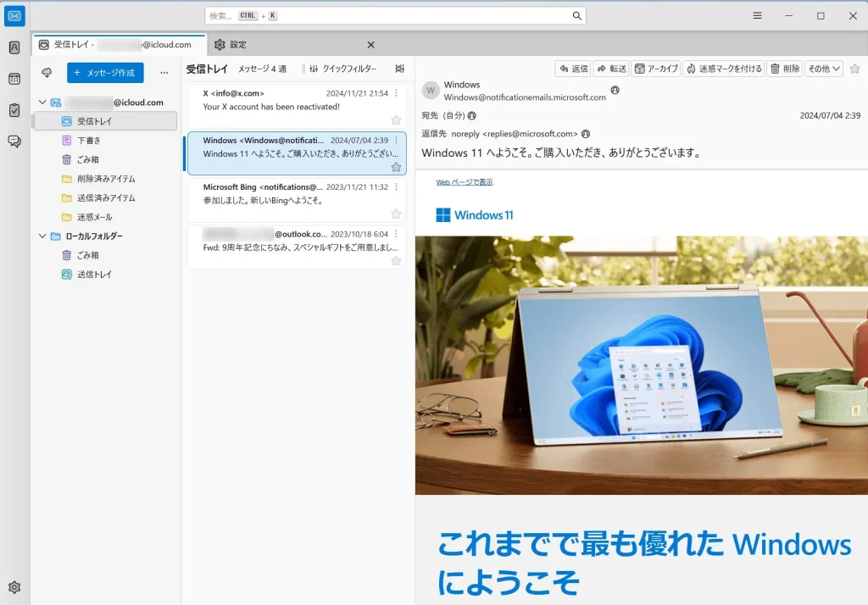The height and width of the screenshot is (605, 868).
Task: Open the Webページで表示 link
Action: (x=464, y=182)
